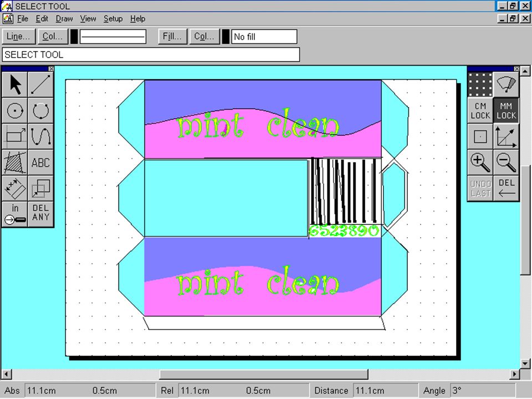The height and width of the screenshot is (399, 532).
Task: Click the black fill colour swatch
Action: coord(226,37)
